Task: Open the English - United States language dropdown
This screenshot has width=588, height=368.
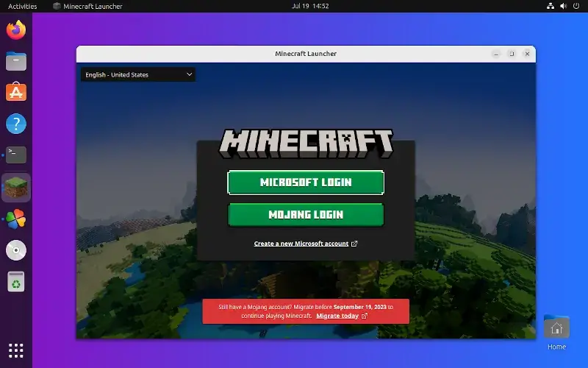Action: [x=138, y=75]
